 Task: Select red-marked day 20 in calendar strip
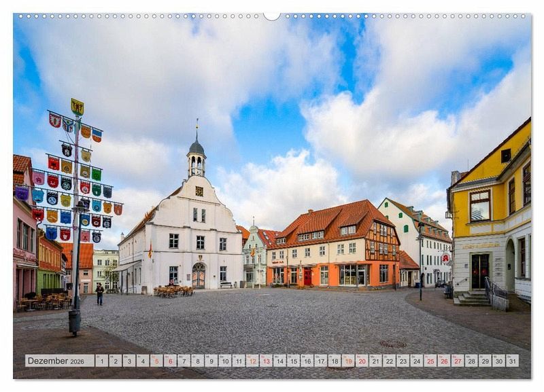[x=362, y=361]
